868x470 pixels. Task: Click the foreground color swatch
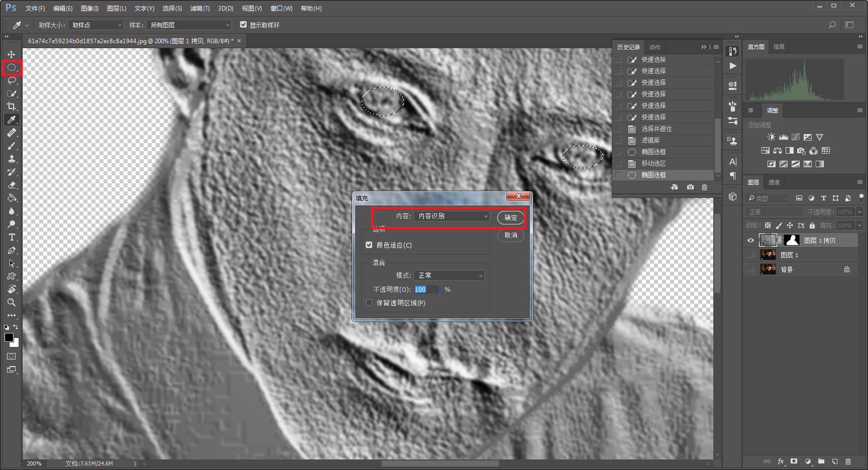tap(9, 337)
